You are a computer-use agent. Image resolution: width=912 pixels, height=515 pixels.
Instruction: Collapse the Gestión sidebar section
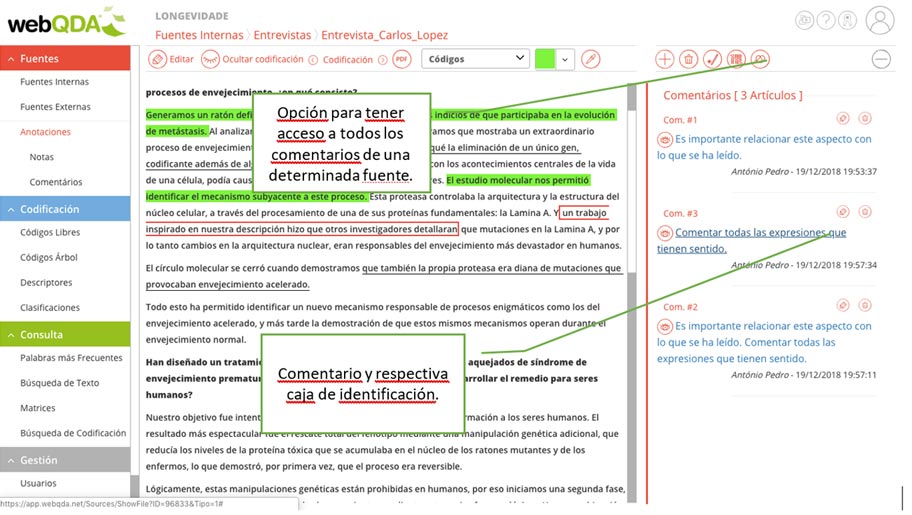click(x=65, y=460)
